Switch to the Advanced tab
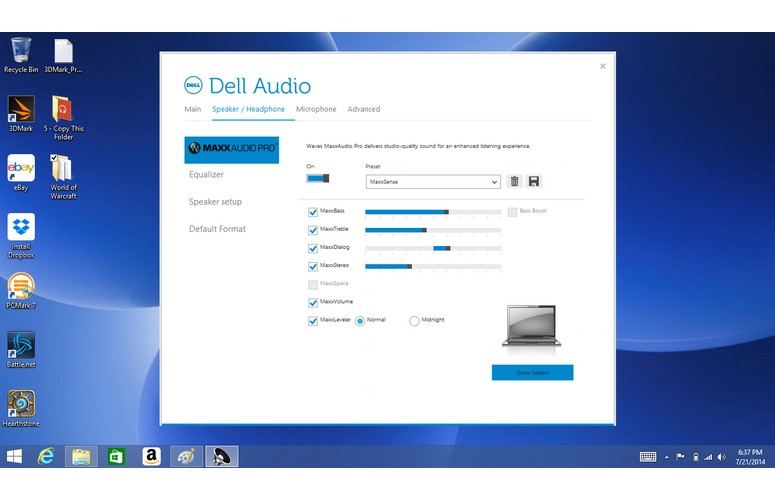The image size is (775, 500). [364, 109]
